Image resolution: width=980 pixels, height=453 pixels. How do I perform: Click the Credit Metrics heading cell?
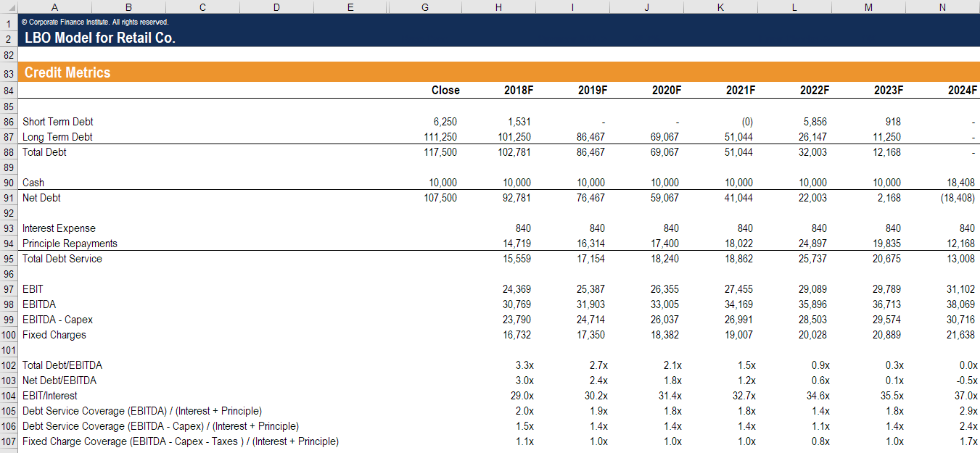pyautogui.click(x=69, y=72)
